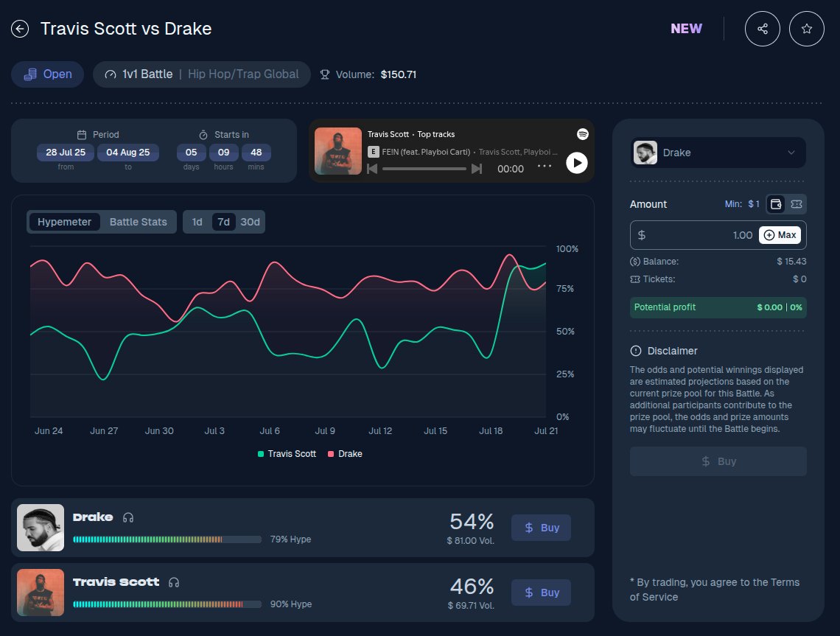The width and height of the screenshot is (840, 636).
Task: Toggle Travis Scott chart legend
Action: [287, 454]
